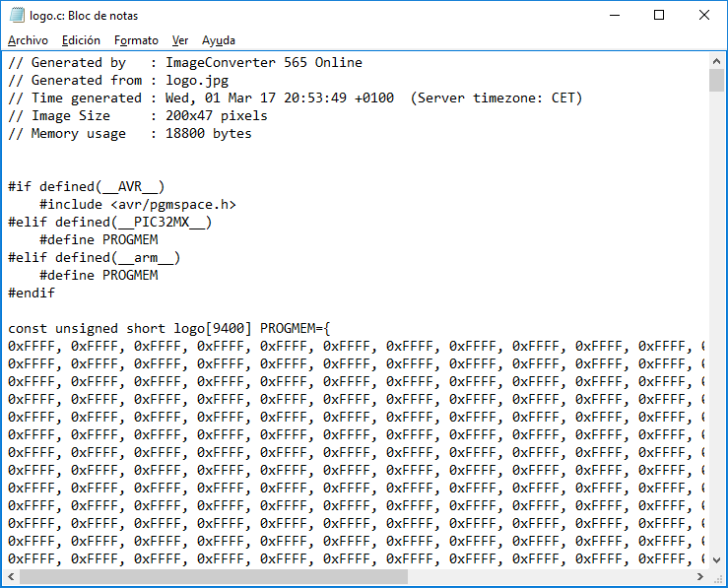Open the Archivo menu
The height and width of the screenshot is (588, 728).
(28, 40)
